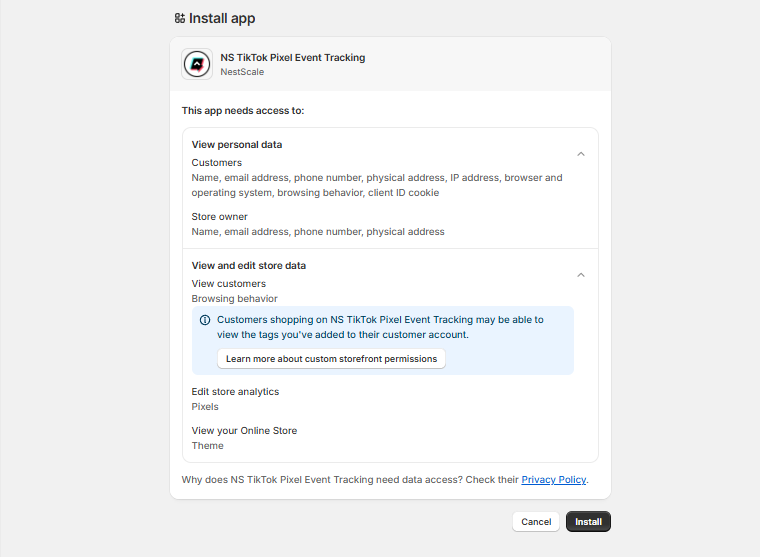Collapse the View personal data section
The width and height of the screenshot is (760, 557).
[581, 154]
